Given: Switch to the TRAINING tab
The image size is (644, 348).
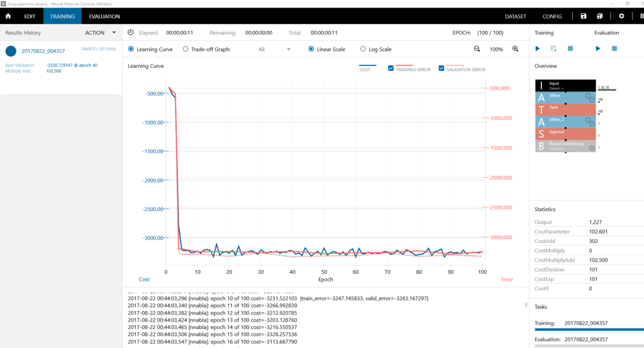Looking at the screenshot, I should tap(62, 16).
